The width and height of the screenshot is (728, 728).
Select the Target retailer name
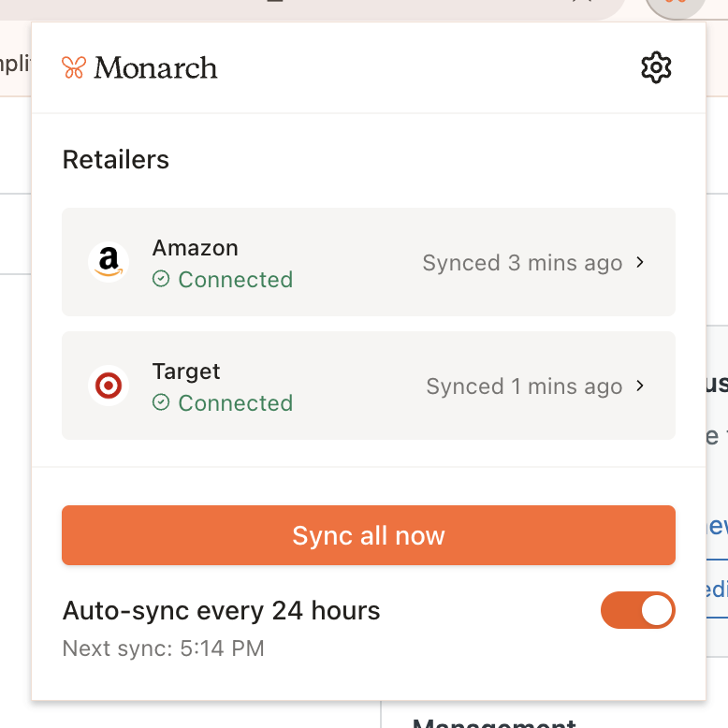tap(186, 371)
